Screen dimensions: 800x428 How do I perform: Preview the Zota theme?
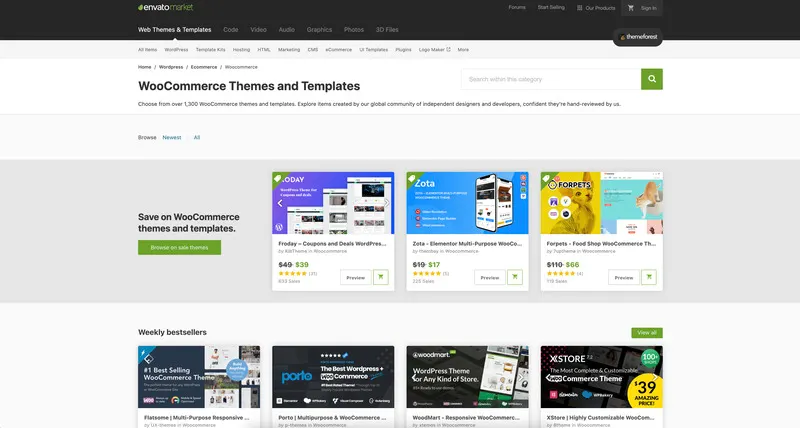click(x=490, y=277)
